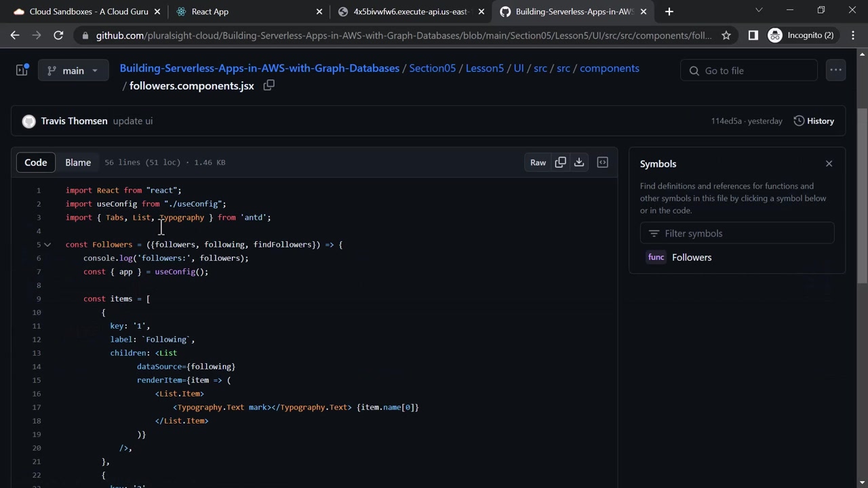Open the browser side panel
868x488 pixels.
[x=753, y=35]
